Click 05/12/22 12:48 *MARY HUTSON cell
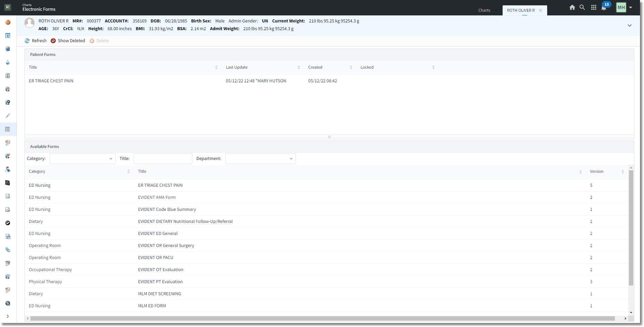This screenshot has height=327, width=644. click(256, 81)
